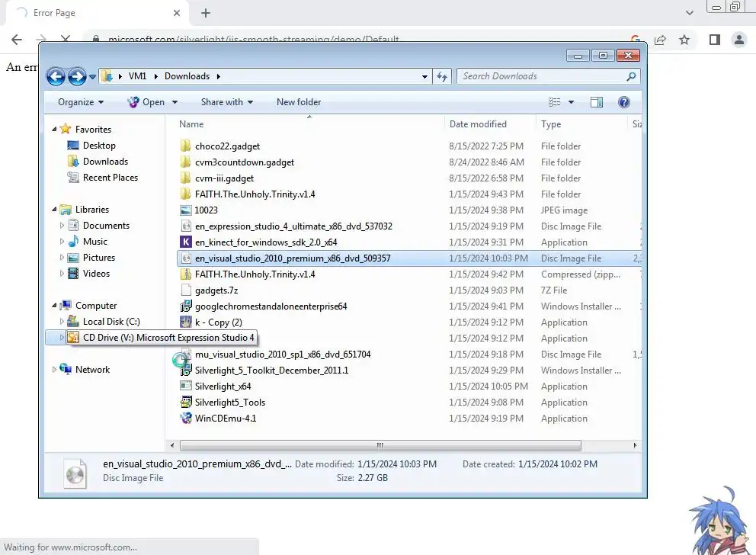
Task: Open recent locations dropdown beside Forward arrow
Action: point(92,77)
